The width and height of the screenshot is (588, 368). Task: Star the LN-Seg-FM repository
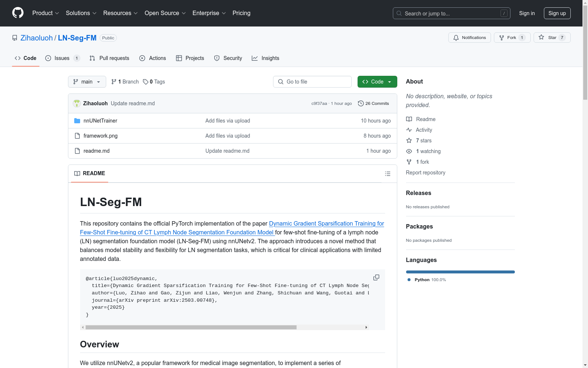click(x=552, y=38)
